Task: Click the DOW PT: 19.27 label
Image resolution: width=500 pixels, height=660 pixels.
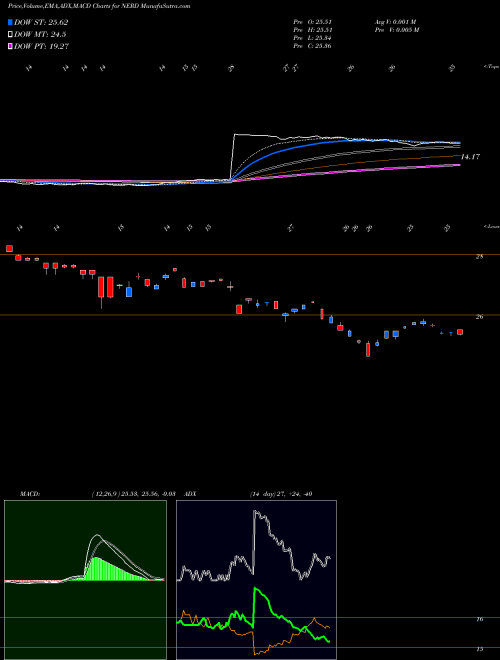Action: pyautogui.click(x=42, y=47)
